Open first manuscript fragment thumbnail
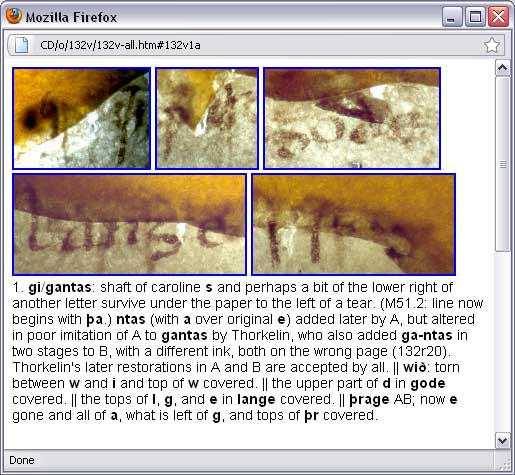Screen dimensions: 515x475 click(x=82, y=118)
